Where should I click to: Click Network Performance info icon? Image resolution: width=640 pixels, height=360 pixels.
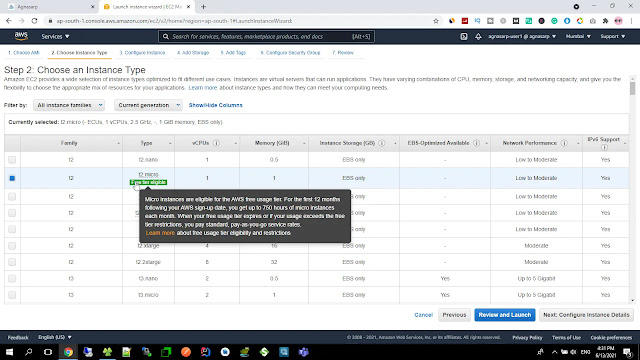tap(564, 143)
